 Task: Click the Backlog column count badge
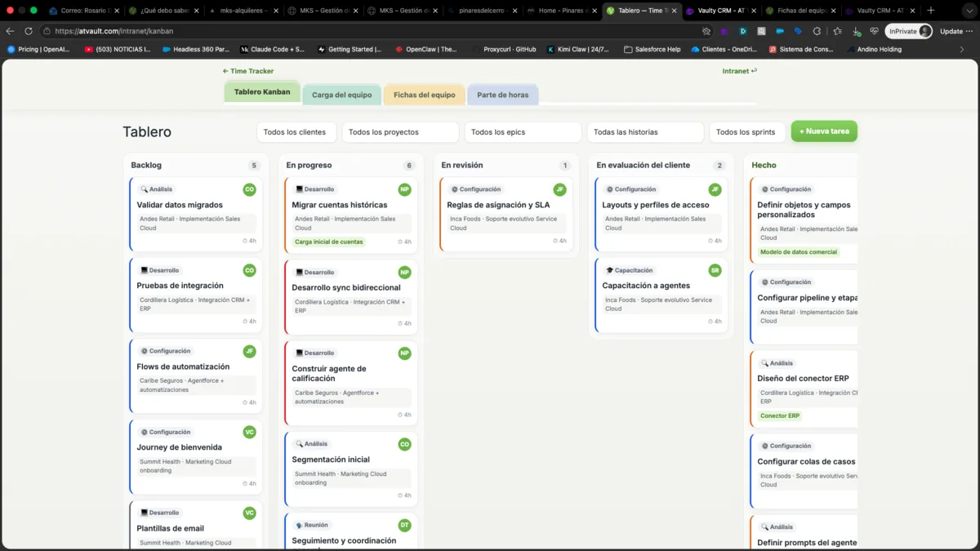pos(254,166)
